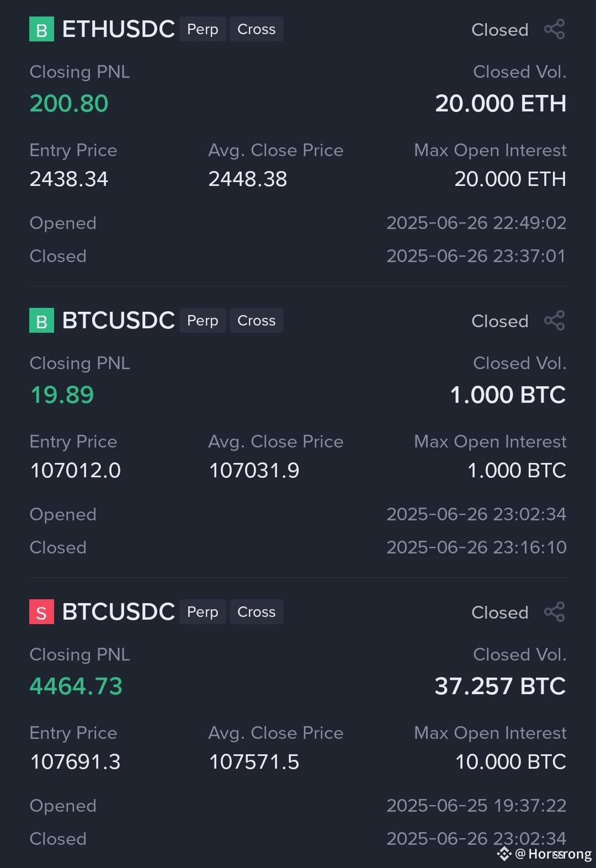596x868 pixels.
Task: Tap the green B badge beside ETHUSDC
Action: (41, 29)
